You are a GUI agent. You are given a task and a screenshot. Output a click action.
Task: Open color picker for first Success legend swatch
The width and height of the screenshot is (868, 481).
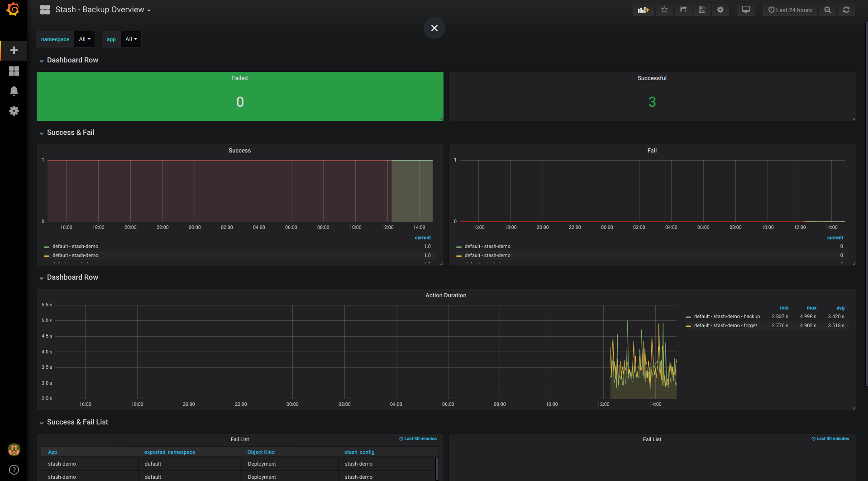click(x=47, y=247)
